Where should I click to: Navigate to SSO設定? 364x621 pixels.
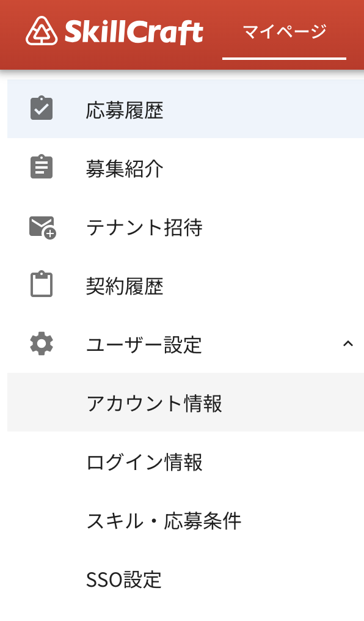pyautogui.click(x=186, y=579)
